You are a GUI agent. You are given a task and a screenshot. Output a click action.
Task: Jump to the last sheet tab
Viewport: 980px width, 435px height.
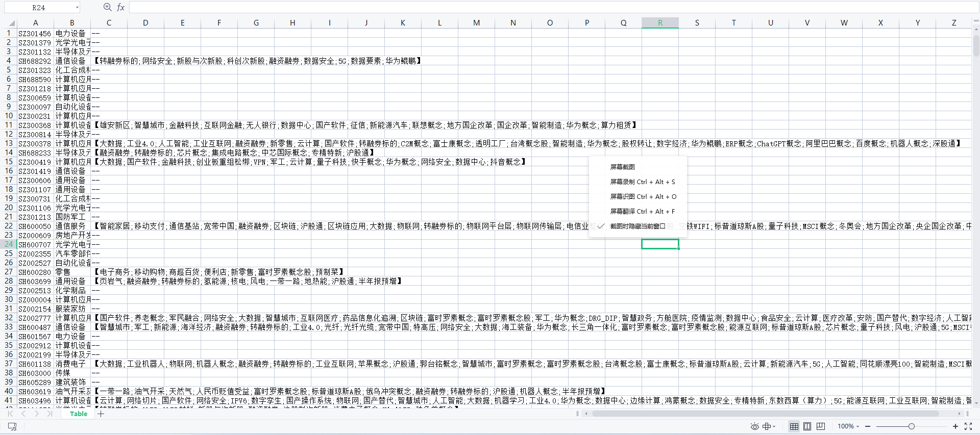point(49,414)
